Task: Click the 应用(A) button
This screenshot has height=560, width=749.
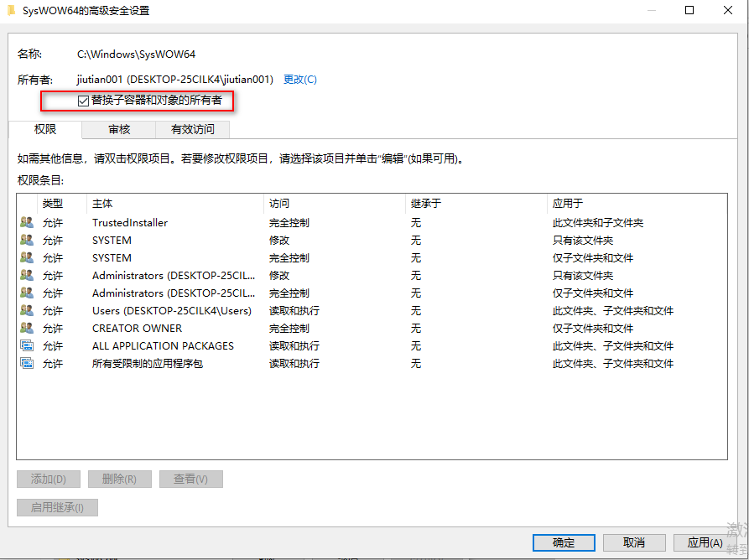Action: click(x=705, y=542)
